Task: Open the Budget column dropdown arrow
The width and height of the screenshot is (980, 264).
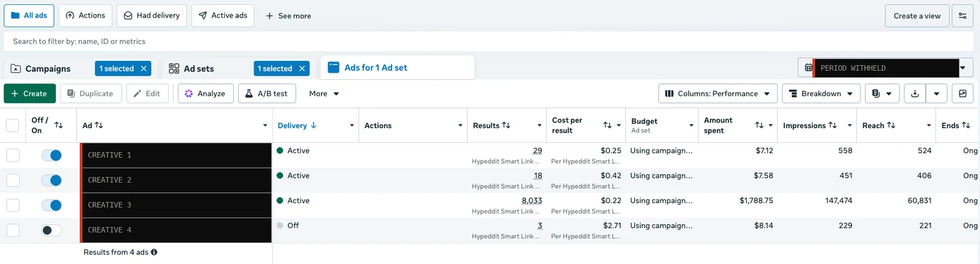Action: (x=691, y=125)
